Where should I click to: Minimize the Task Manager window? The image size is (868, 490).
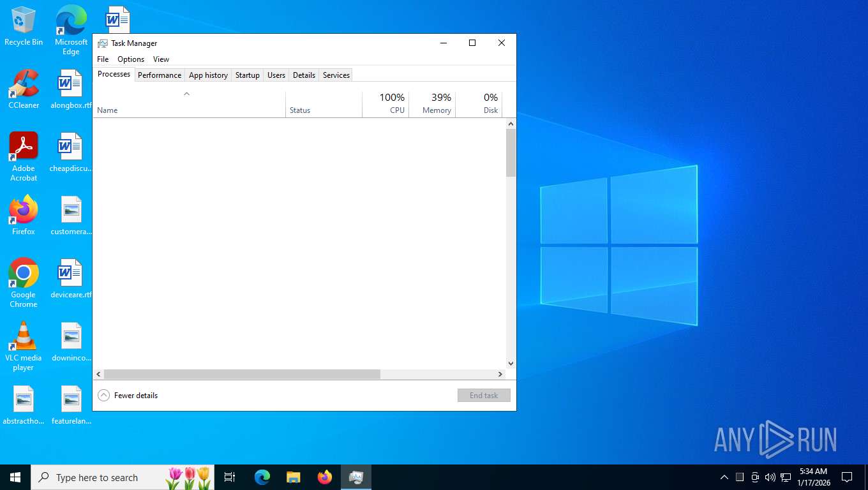443,43
